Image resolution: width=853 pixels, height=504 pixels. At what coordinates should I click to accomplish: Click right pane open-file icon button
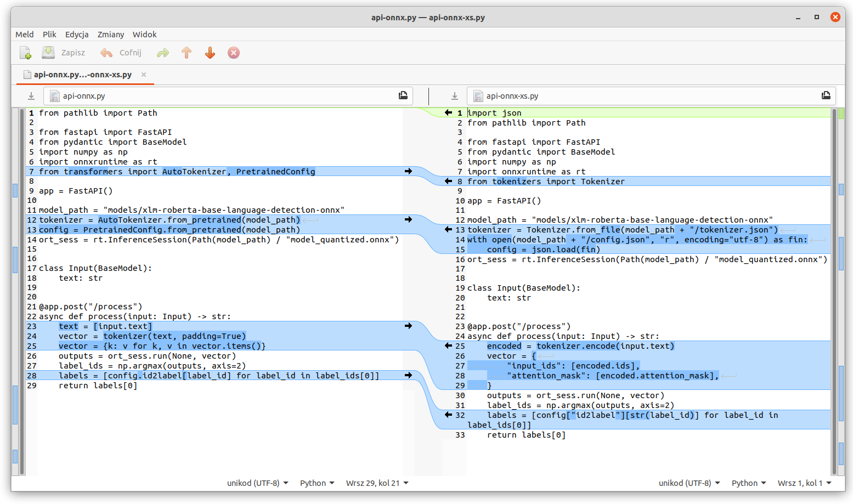click(x=826, y=95)
